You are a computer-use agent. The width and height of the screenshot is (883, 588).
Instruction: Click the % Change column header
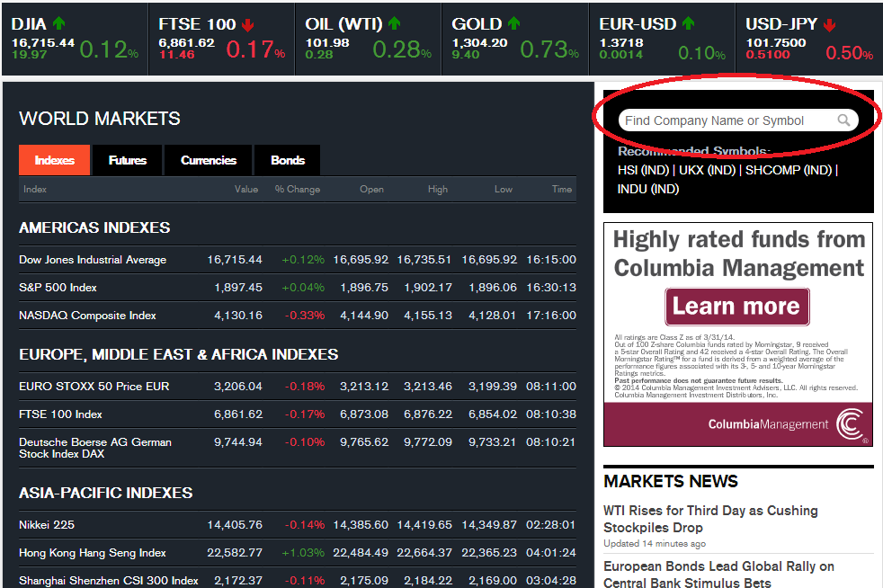(298, 189)
